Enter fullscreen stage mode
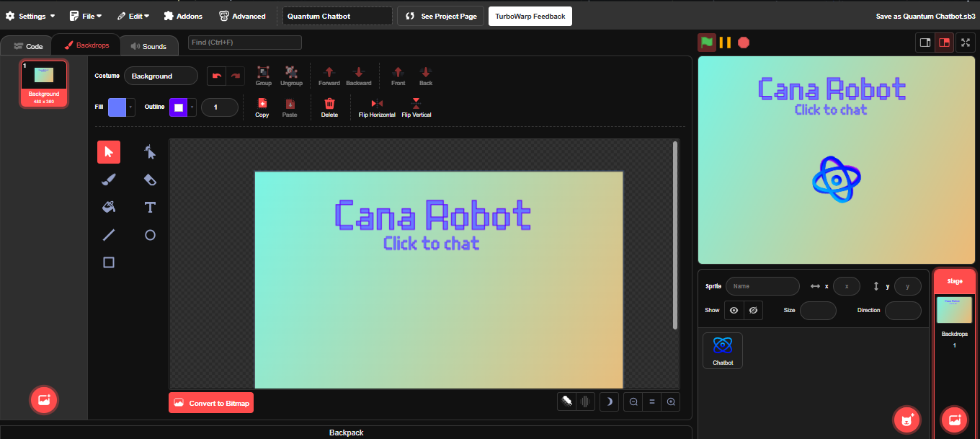The height and width of the screenshot is (439, 980). coord(966,43)
